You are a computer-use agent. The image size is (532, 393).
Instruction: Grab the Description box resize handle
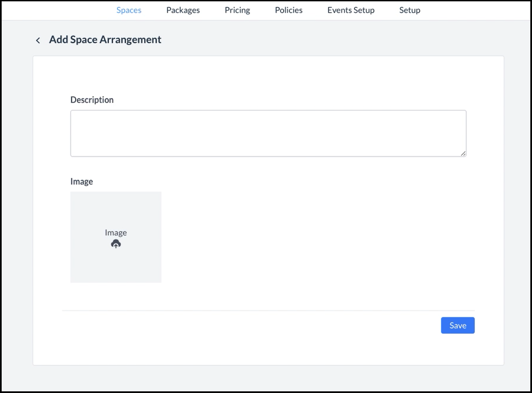click(463, 153)
